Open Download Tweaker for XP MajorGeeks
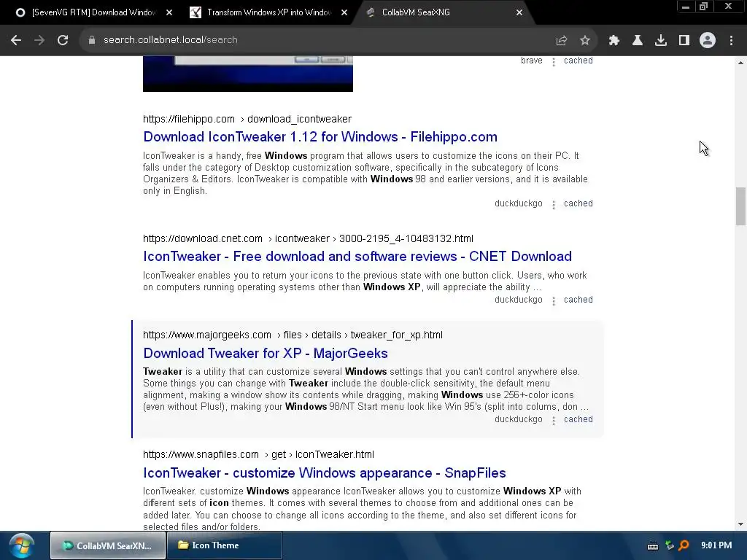 266,354
